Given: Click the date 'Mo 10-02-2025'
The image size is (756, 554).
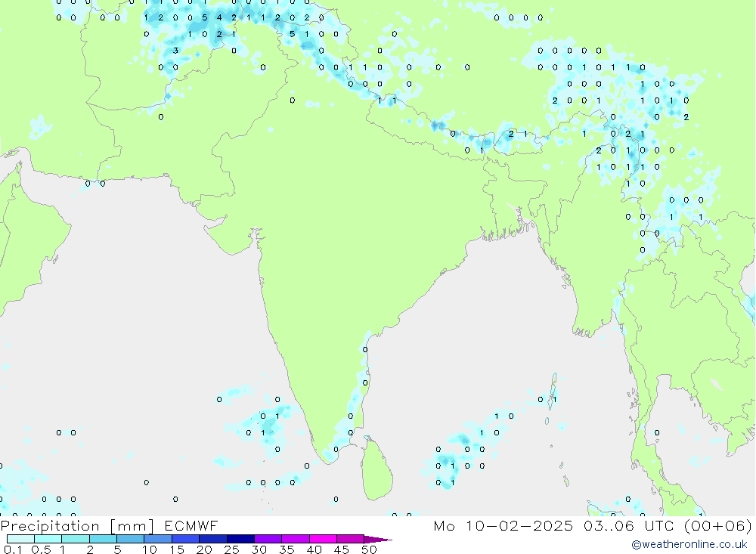Looking at the screenshot, I should [x=503, y=526].
